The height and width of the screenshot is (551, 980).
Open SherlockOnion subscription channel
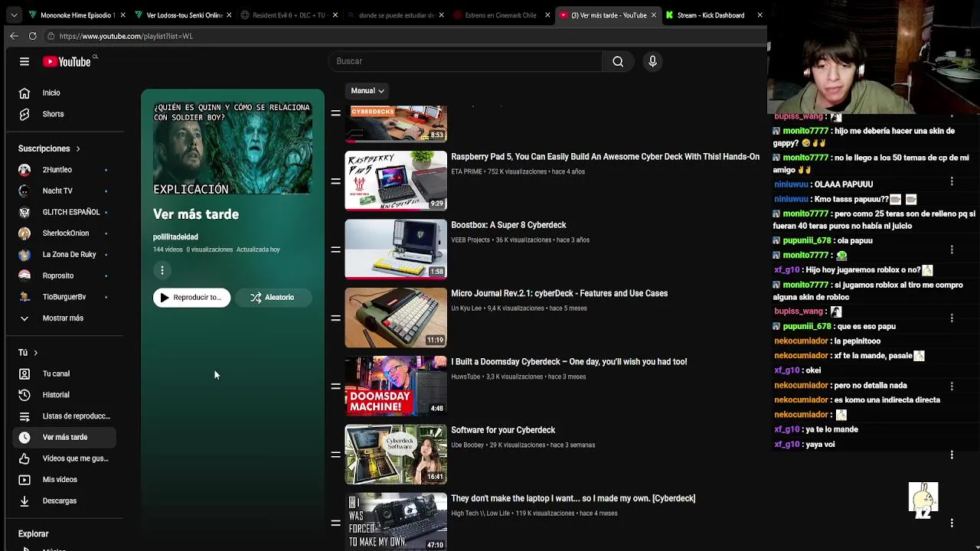pos(64,233)
